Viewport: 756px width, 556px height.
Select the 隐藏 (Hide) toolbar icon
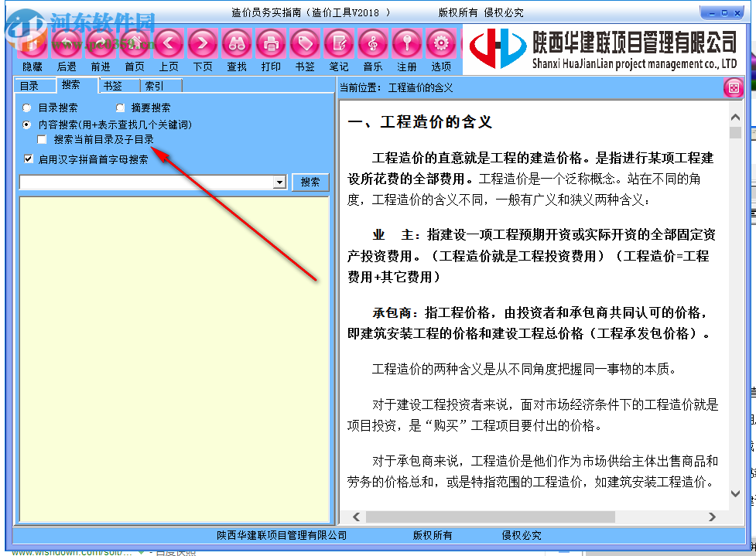click(x=33, y=43)
